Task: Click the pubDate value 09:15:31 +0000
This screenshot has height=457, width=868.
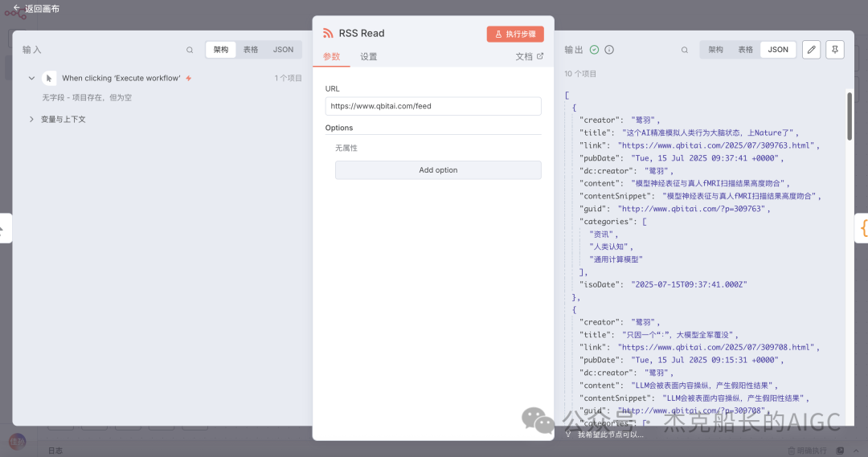Action: 706,360
